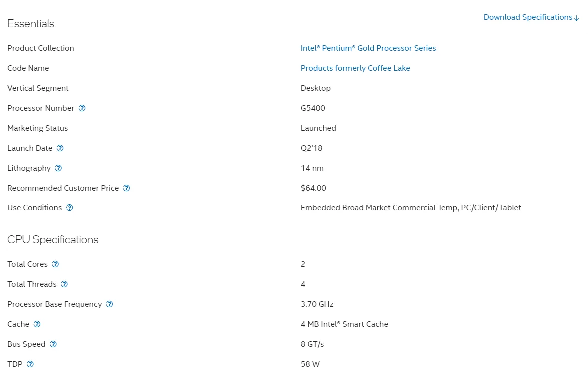This screenshot has height=385, width=588.
Task: Open Intel Pentium Gold Processor Series link
Action: [x=368, y=48]
